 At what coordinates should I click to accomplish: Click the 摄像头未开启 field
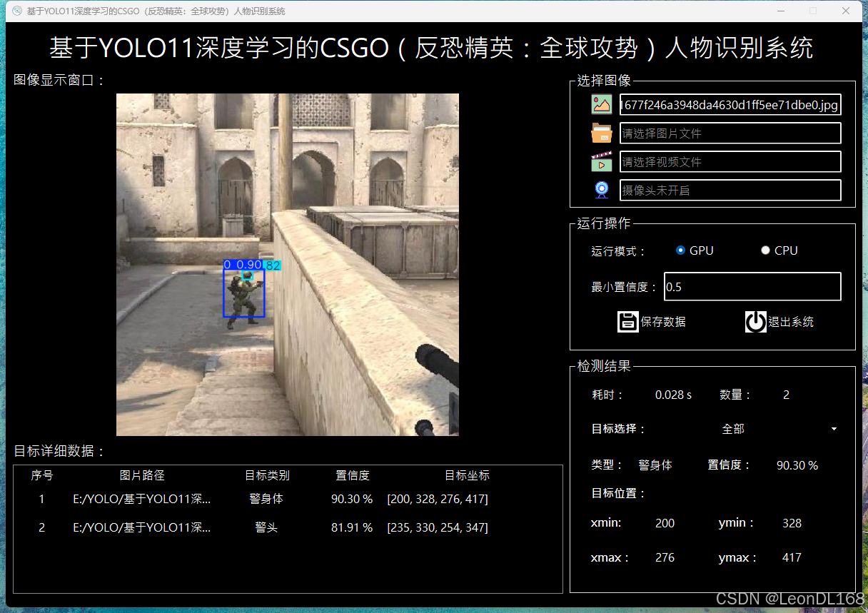point(730,191)
